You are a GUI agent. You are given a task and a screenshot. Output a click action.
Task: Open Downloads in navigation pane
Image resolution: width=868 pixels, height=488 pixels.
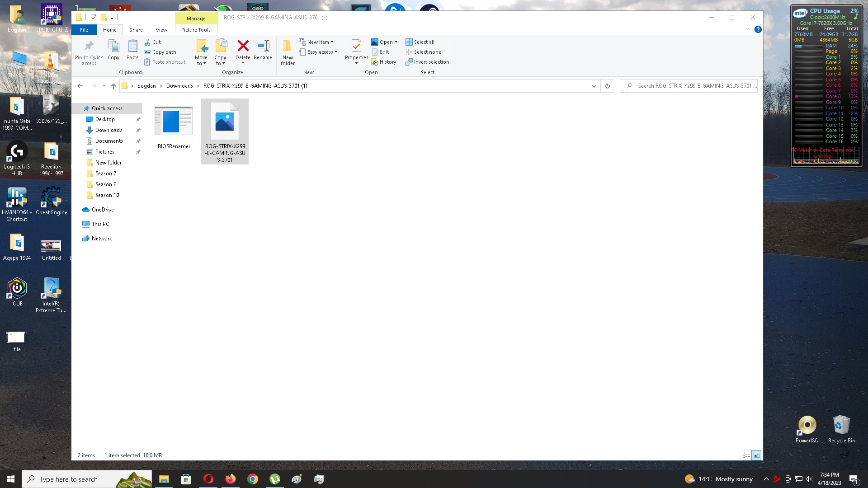(108, 130)
